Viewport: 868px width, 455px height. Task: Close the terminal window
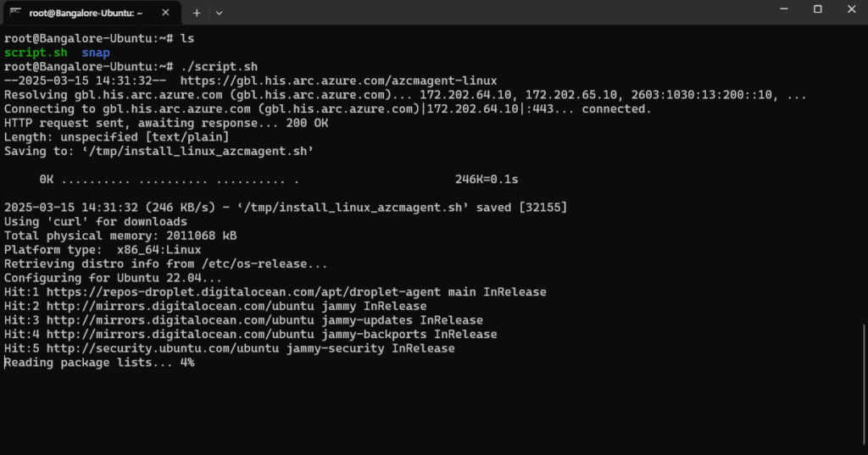[850, 9]
